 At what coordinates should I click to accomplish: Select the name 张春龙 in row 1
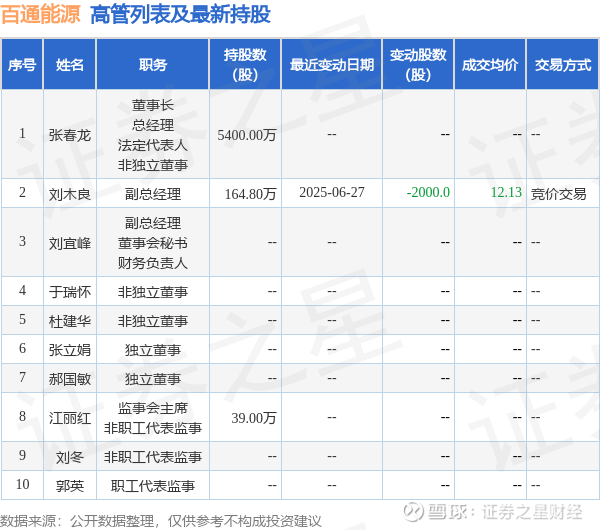point(70,135)
